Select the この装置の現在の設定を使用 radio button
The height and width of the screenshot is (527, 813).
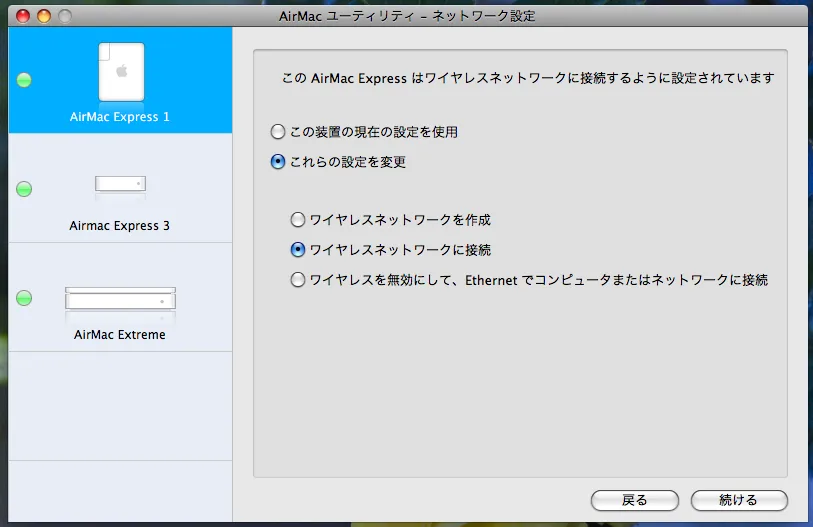(x=278, y=132)
